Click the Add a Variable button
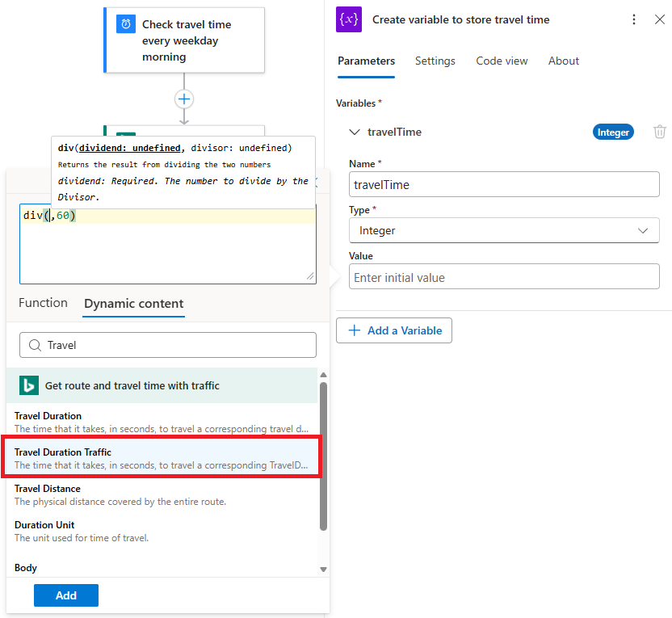This screenshot has width=672, height=618. tap(394, 330)
